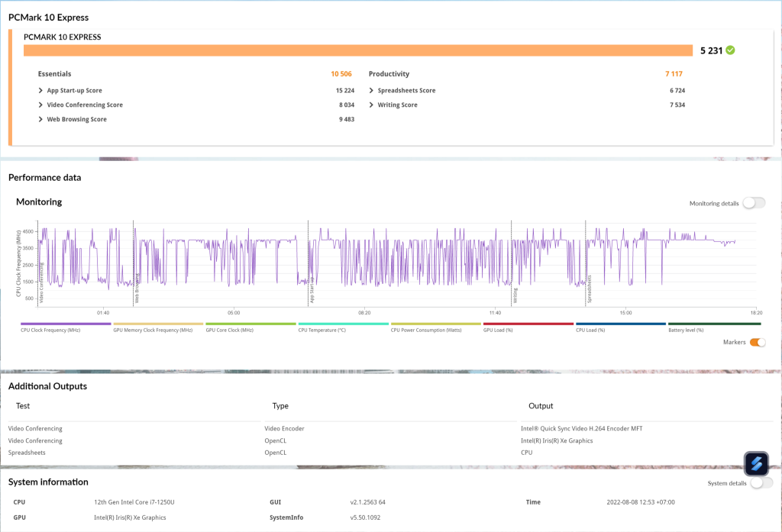Expand Video Conferencing Score details
782x532 pixels.
coord(40,105)
